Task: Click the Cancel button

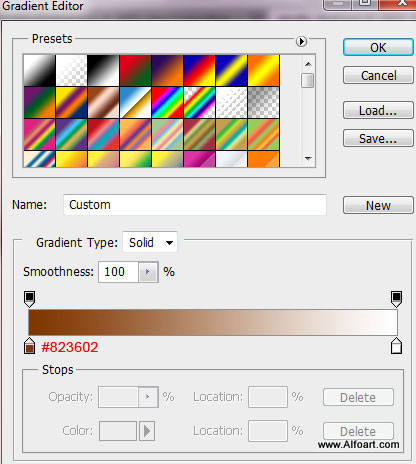Action: (x=378, y=76)
